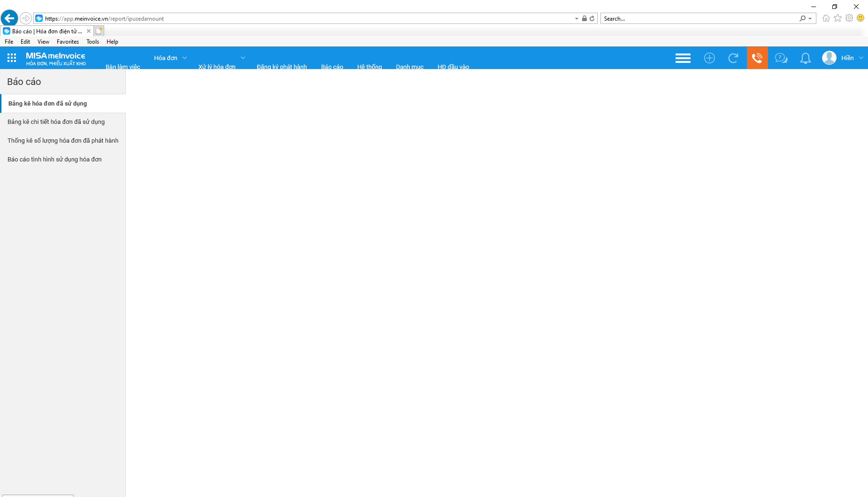This screenshot has height=497, width=868.
Task: Open the address bar autocomplete dropdown arrow
Action: click(x=576, y=19)
